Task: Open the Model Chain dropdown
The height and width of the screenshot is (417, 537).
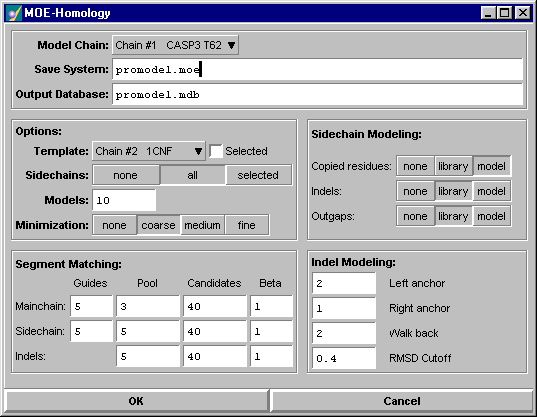Action: pos(175,45)
